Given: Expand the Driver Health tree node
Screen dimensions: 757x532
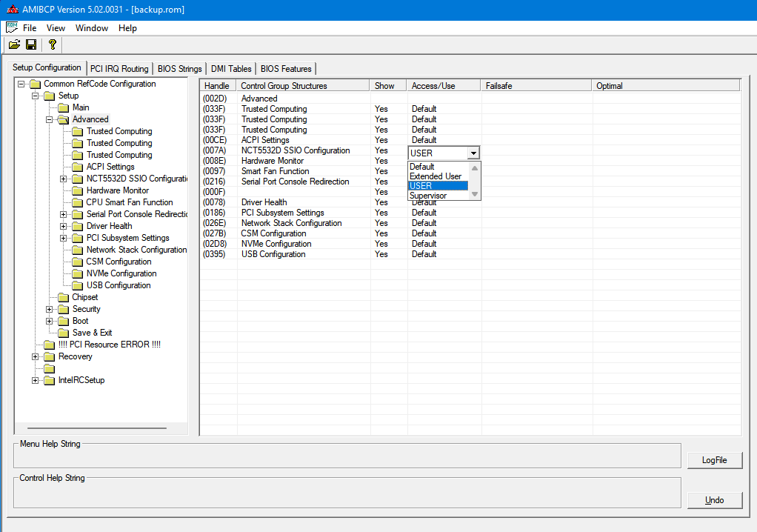Looking at the screenshot, I should (x=63, y=226).
